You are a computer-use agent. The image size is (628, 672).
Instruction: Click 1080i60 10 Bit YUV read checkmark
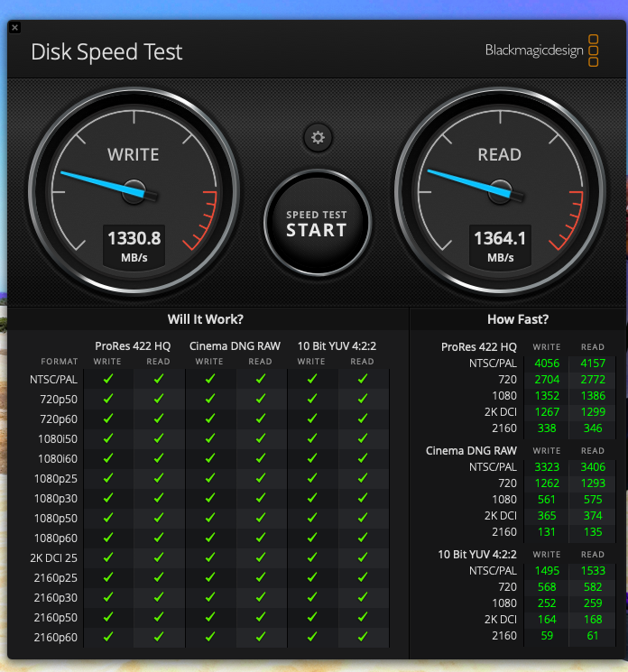(x=363, y=458)
